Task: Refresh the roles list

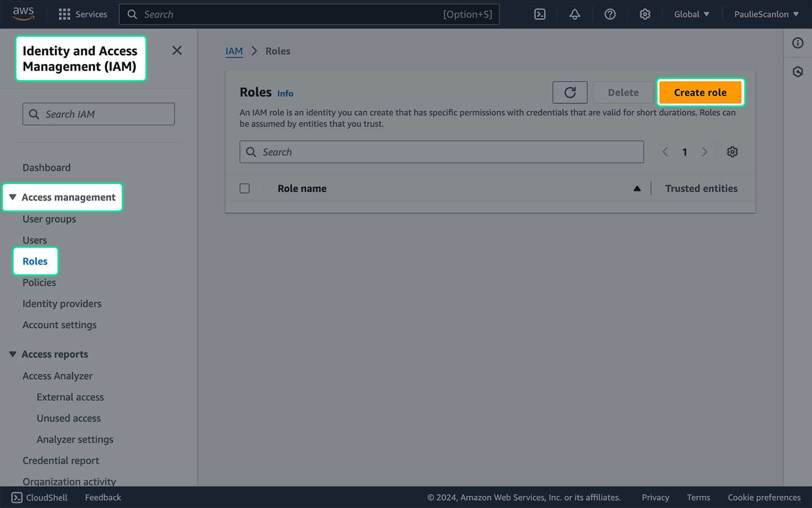Action: [570, 92]
